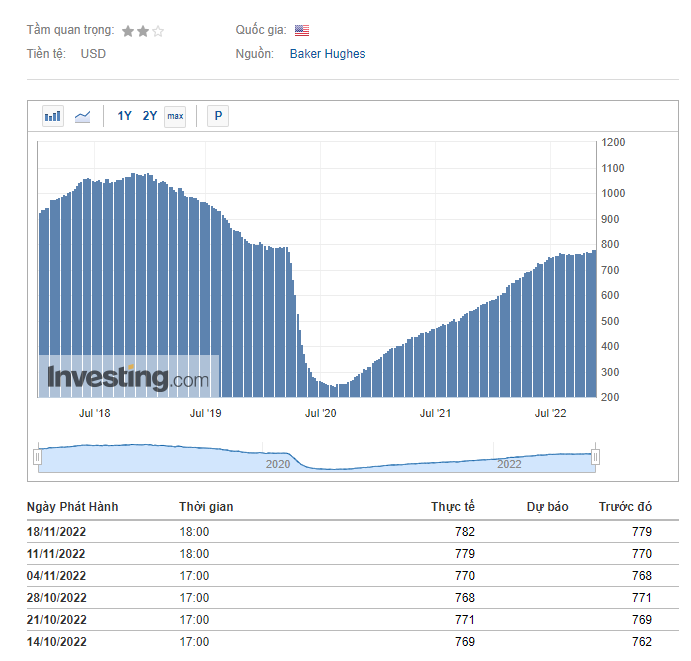Viewport: 691px width, 661px height.
Task: Click the first filled importance star
Action: click(128, 31)
